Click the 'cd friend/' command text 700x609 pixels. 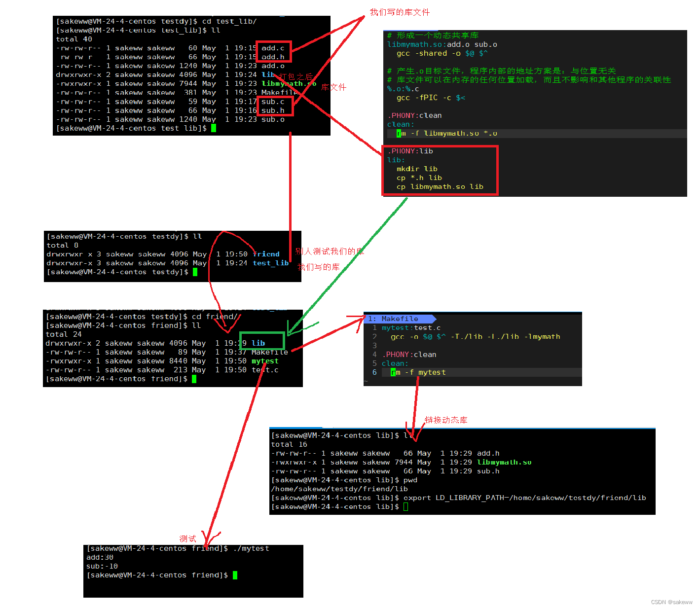click(x=215, y=317)
